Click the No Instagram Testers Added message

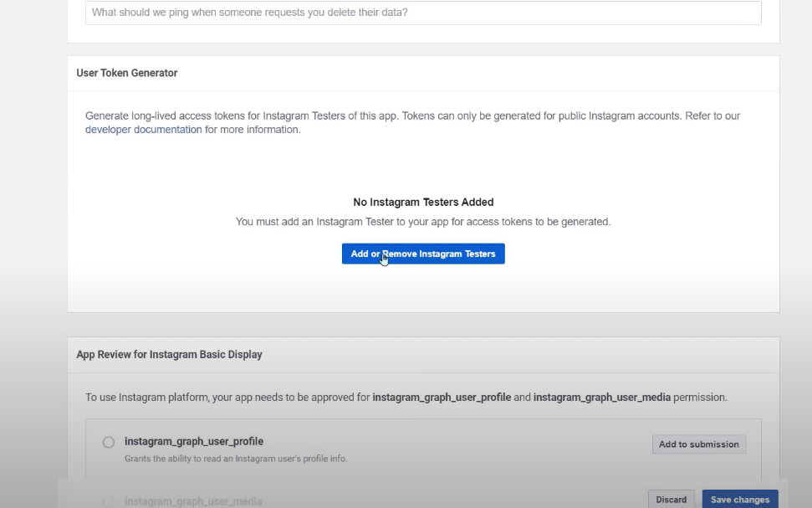[x=423, y=203]
